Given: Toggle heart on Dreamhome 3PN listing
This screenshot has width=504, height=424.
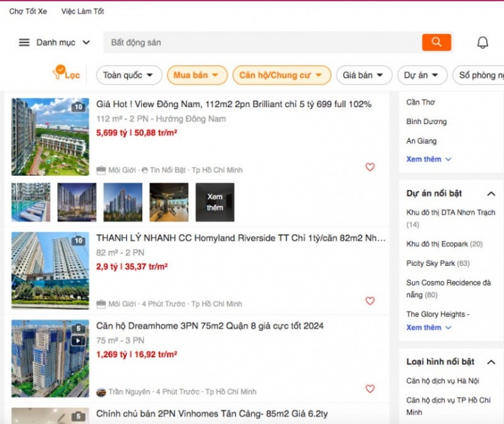Looking at the screenshot, I should 370,389.
